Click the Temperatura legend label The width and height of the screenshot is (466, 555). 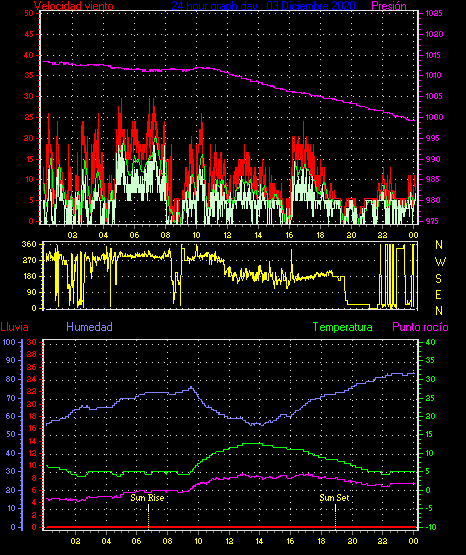click(x=343, y=327)
